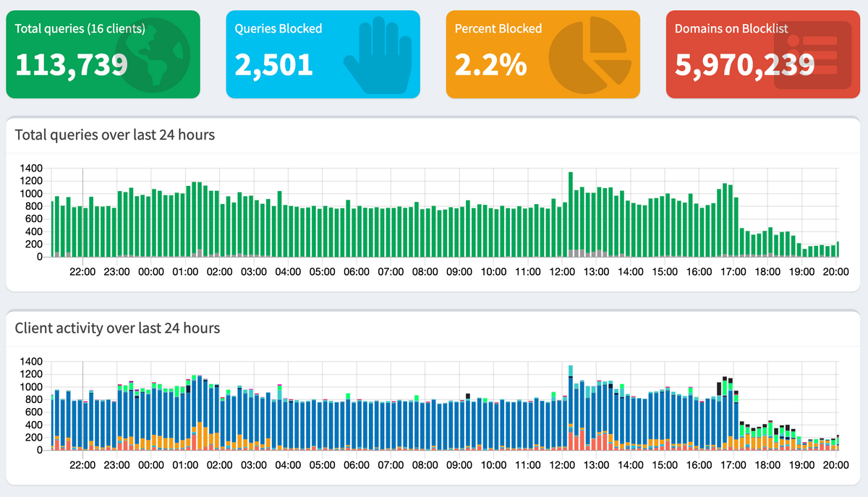Click the pie chart icon in Percent Blocked card

590,56
